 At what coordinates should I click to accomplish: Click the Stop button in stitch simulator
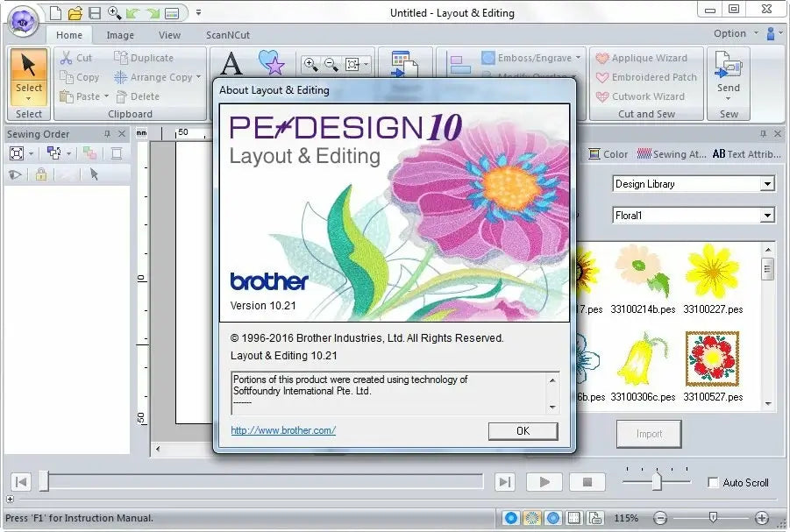587,482
